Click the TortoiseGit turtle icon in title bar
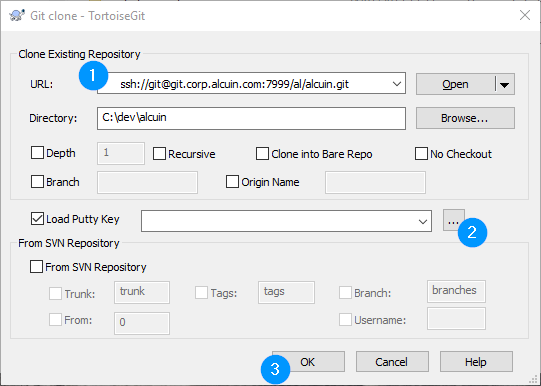541x386 pixels. click(x=17, y=16)
